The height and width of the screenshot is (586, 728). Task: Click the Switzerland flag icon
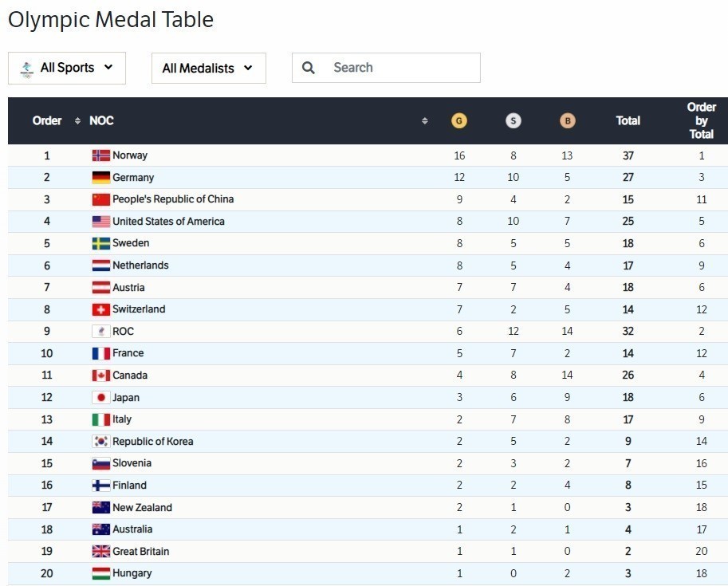click(100, 309)
